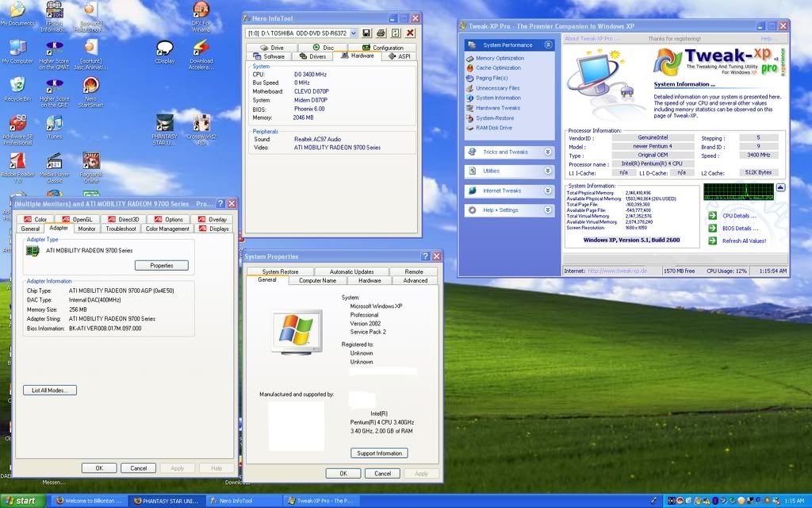This screenshot has height=508, width=812.
Task: Open Hardware Tweaks in Tweak-XP sidebar
Action: (498, 108)
